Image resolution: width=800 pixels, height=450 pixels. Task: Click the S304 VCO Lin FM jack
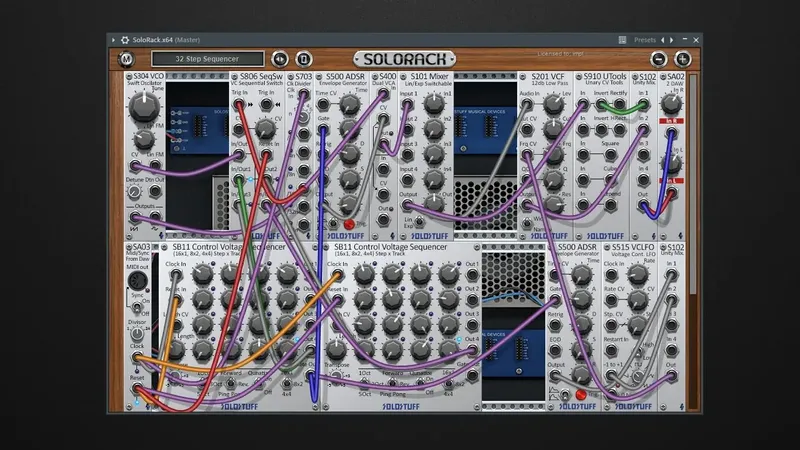point(155,165)
